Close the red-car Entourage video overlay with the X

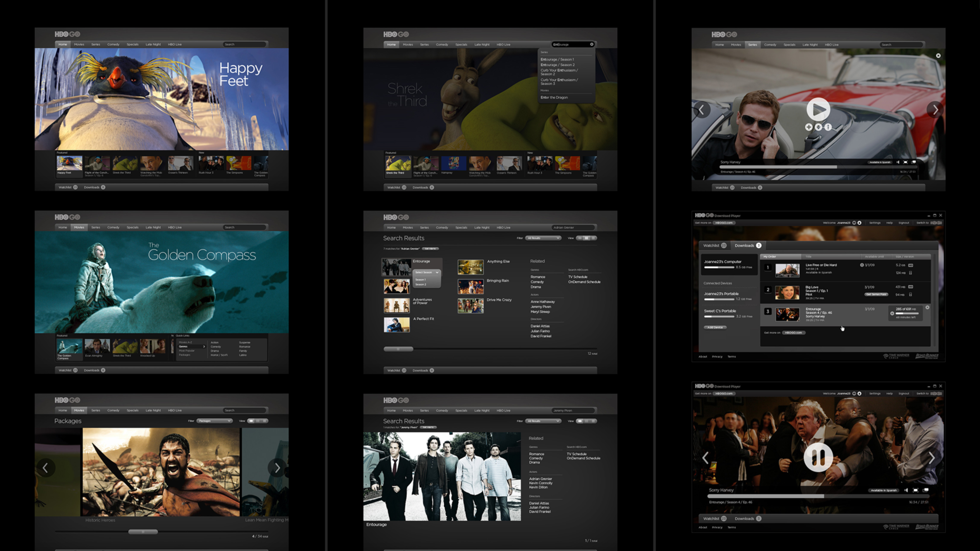point(938,55)
